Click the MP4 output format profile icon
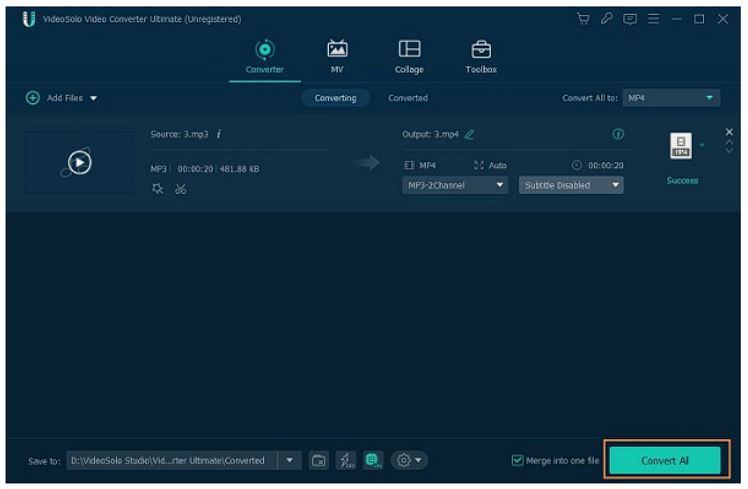 [681, 146]
